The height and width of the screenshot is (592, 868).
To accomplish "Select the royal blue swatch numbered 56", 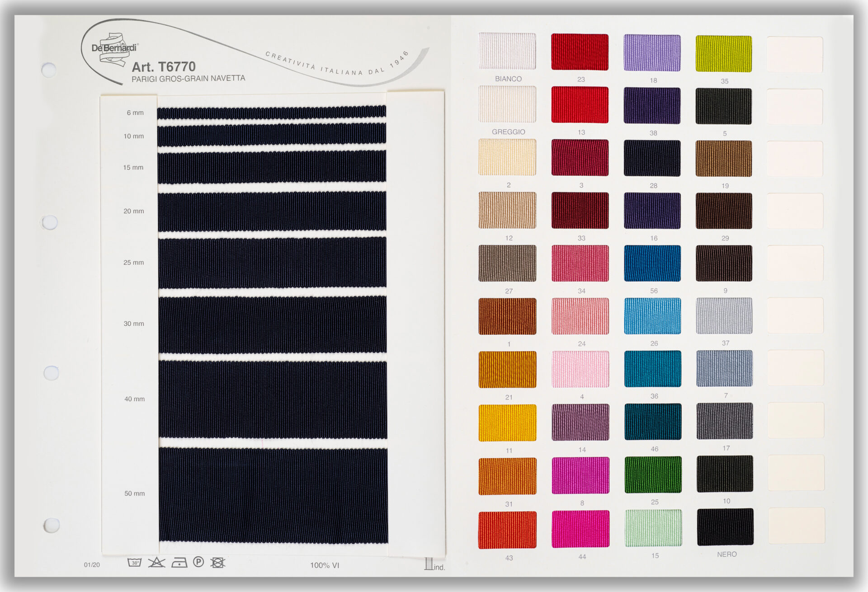I will tap(652, 263).
